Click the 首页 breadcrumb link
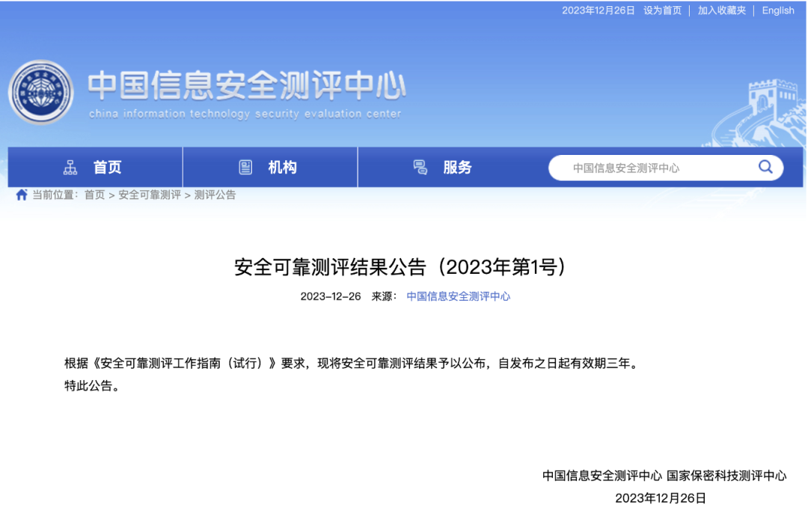Image resolution: width=808 pixels, height=532 pixels. [94, 195]
